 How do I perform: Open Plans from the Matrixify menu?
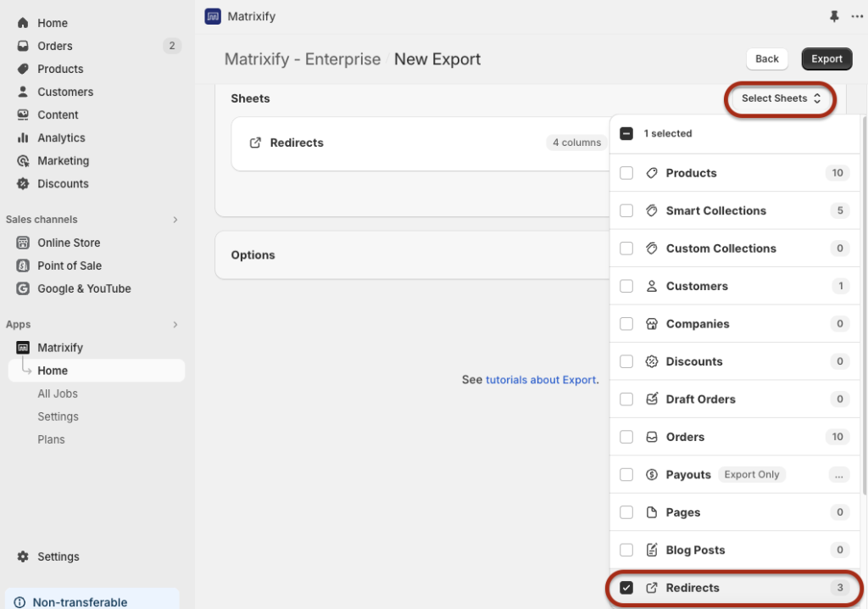[53, 439]
